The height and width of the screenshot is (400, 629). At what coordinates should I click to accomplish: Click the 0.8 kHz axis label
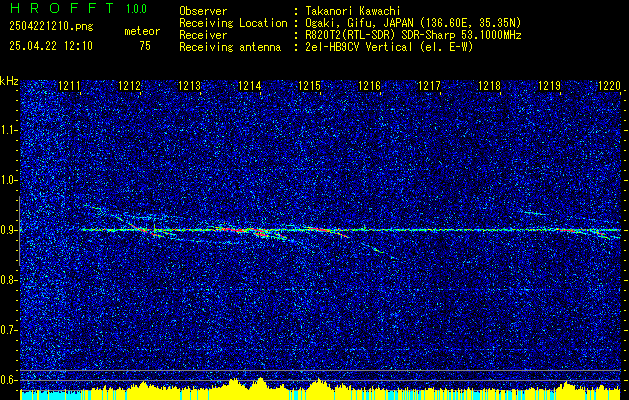click(x=9, y=280)
